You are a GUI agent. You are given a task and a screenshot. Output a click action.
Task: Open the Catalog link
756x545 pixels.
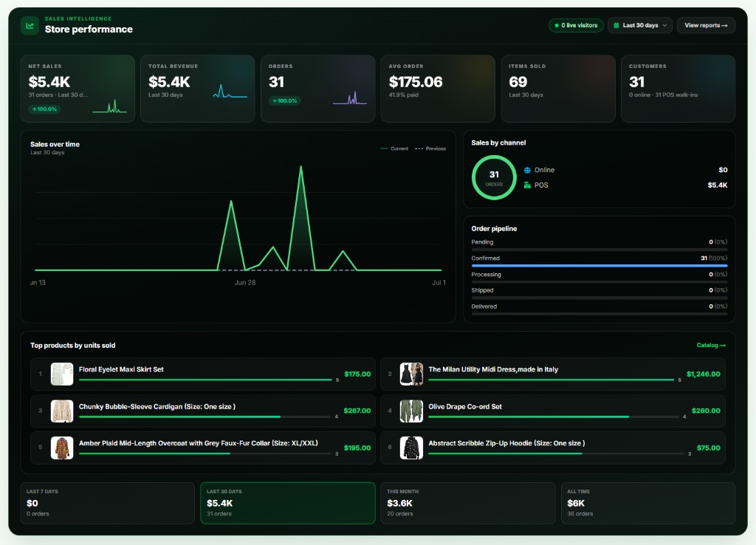coord(711,346)
